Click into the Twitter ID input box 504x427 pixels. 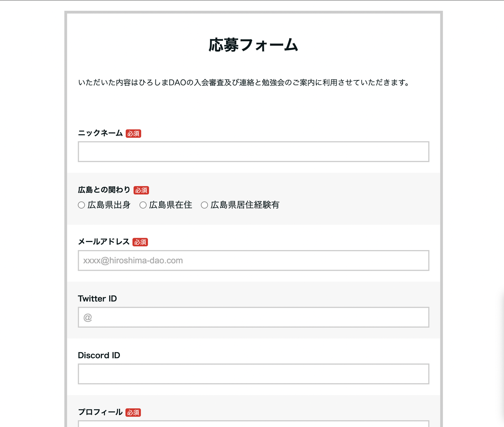pyautogui.click(x=253, y=317)
